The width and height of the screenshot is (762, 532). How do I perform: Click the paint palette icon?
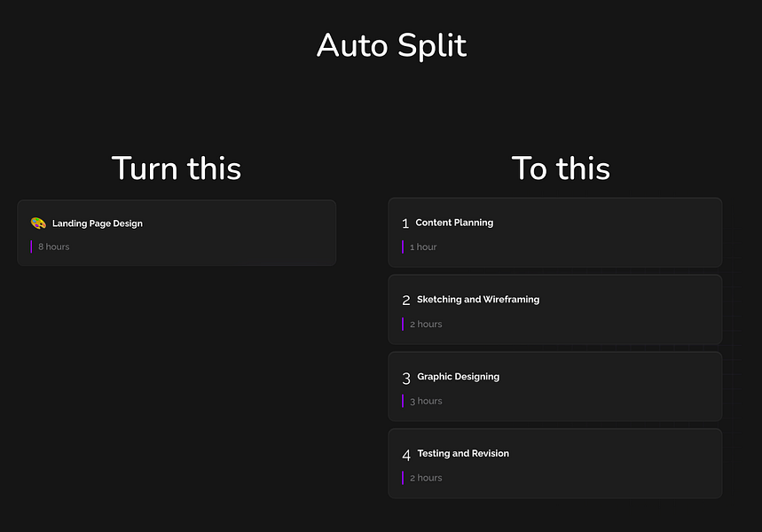pos(38,223)
